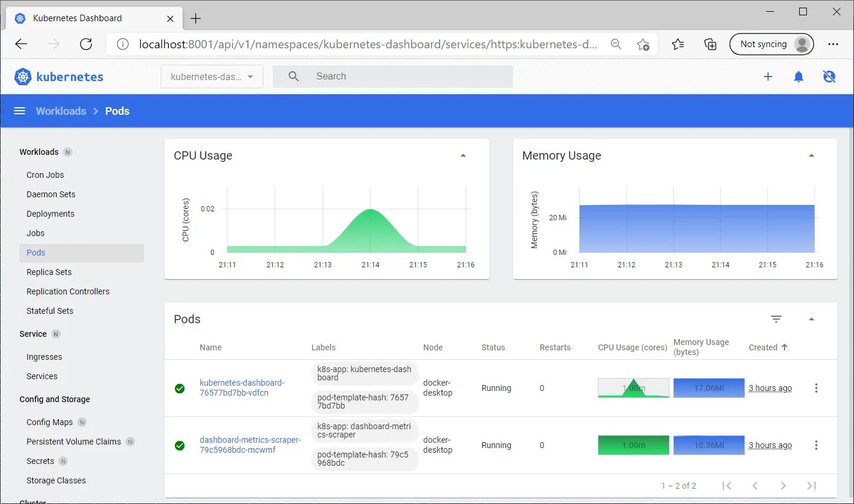Click the green status check for dashboard-metrics-scraper

click(180, 446)
